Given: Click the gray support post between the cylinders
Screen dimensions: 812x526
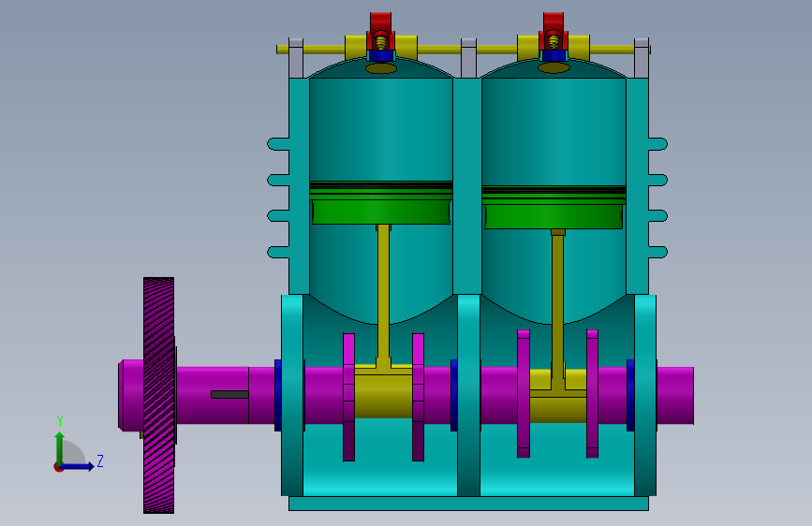Looking at the screenshot, I should [x=468, y=57].
